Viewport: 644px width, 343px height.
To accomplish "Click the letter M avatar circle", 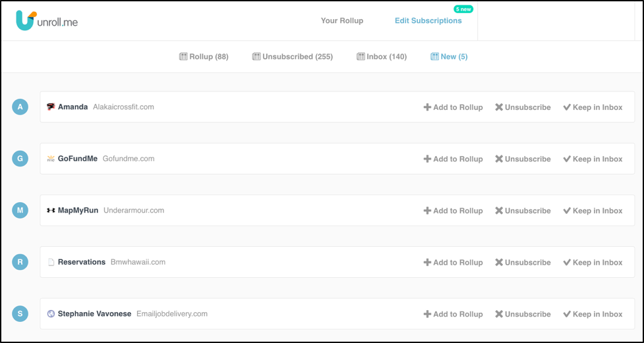I will tap(20, 211).
